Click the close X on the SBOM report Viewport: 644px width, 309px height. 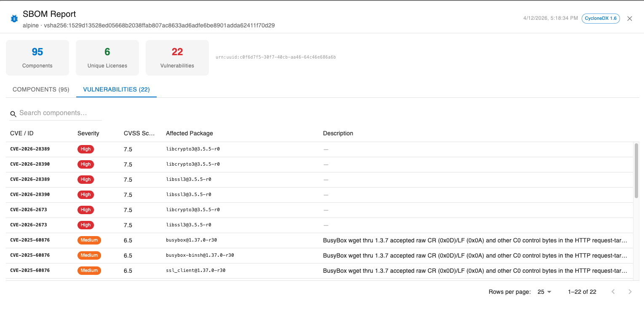click(x=629, y=18)
